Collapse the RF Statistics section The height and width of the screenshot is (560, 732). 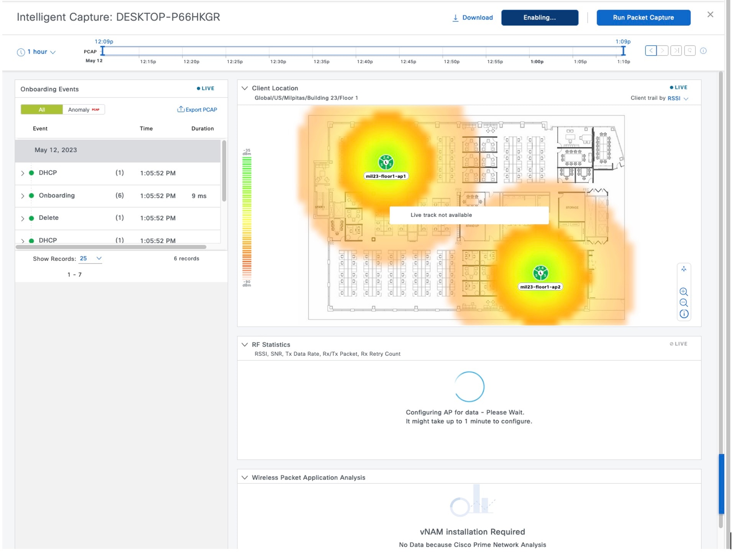245,344
